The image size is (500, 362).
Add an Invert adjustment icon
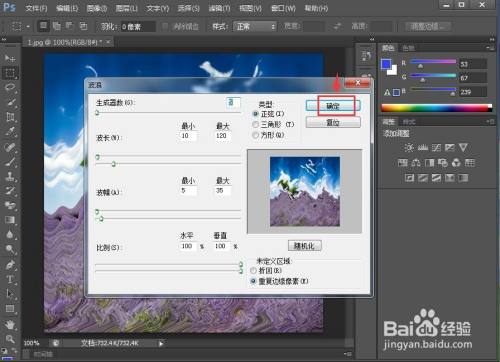tap(409, 178)
